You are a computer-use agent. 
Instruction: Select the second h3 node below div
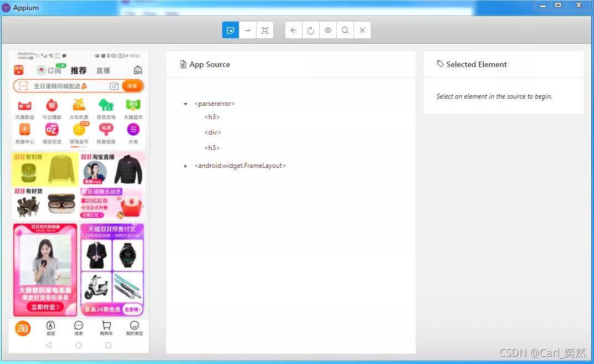(x=212, y=148)
